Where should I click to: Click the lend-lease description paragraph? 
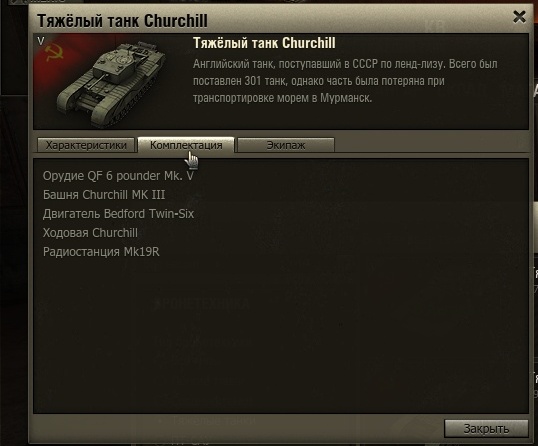point(345,81)
